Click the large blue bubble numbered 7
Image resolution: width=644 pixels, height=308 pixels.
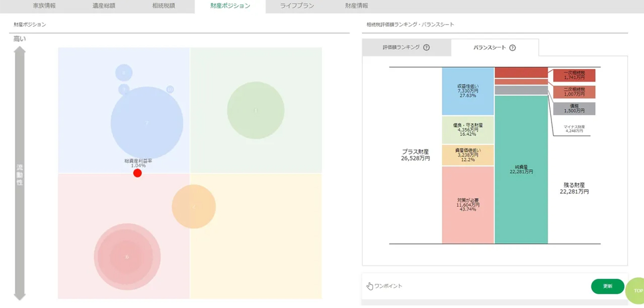click(x=147, y=123)
